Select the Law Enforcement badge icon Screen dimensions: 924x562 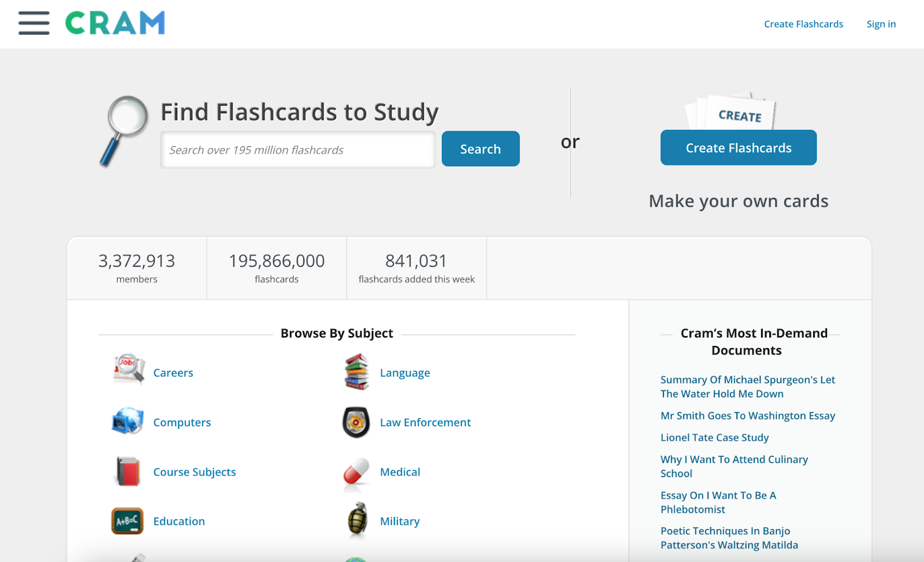point(355,420)
